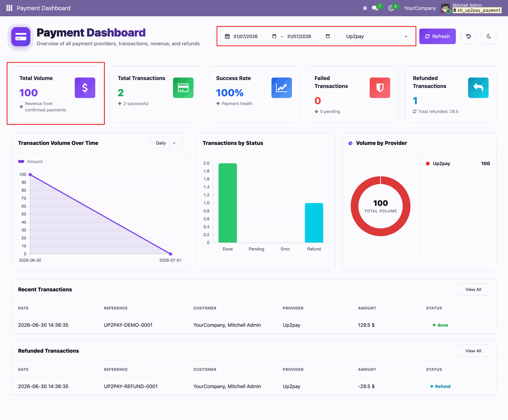Click the Total Volume dollar icon
The image size is (508, 420).
(85, 88)
